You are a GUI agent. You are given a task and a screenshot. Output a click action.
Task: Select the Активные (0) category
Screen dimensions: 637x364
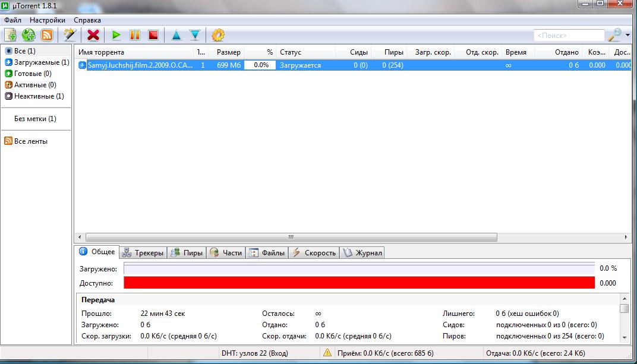tap(30, 85)
